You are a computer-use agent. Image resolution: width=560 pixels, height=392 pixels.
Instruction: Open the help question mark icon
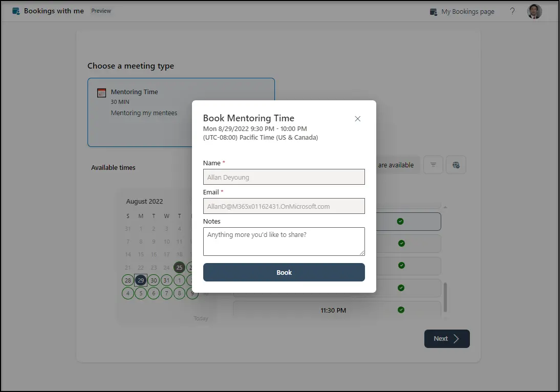click(x=512, y=11)
